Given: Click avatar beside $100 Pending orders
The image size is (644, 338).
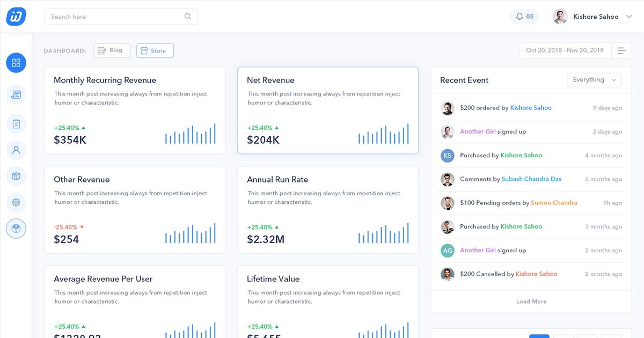Looking at the screenshot, I should tap(448, 203).
